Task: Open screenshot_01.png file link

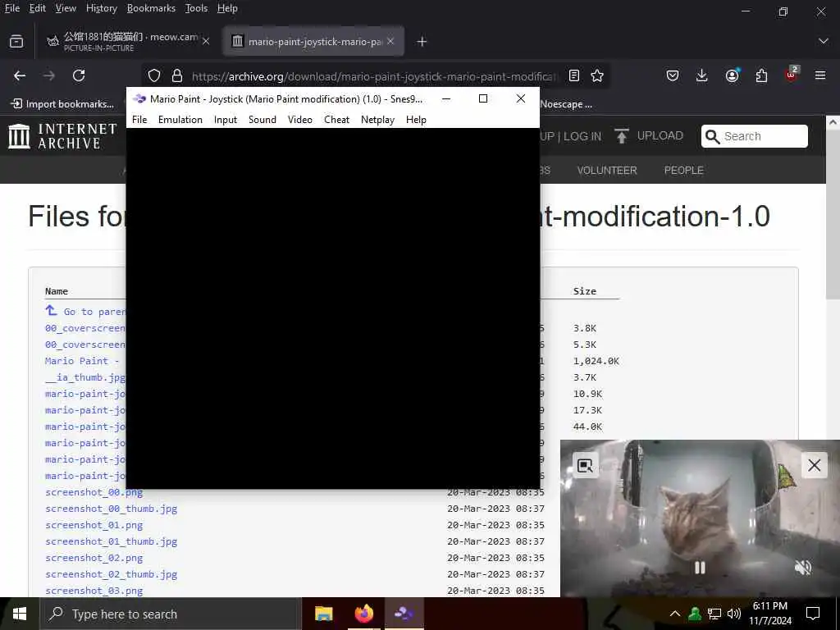Action: [94, 525]
